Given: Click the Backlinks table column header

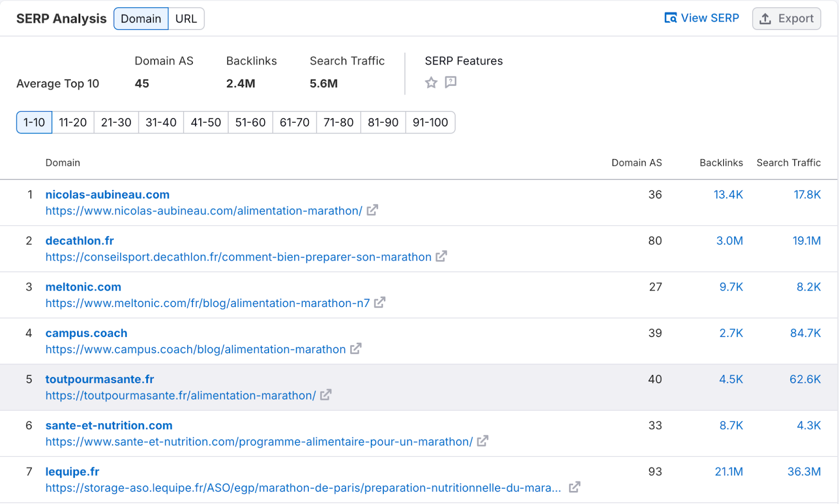Looking at the screenshot, I should (722, 163).
